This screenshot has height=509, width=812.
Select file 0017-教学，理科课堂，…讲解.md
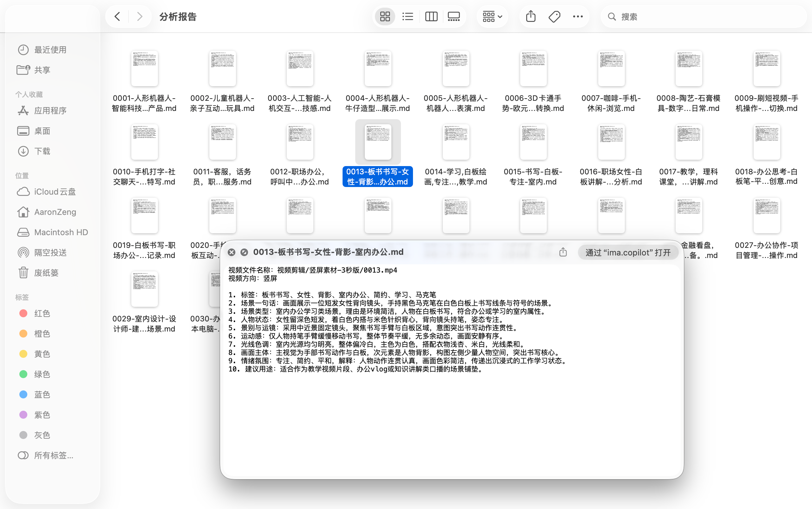point(689,155)
